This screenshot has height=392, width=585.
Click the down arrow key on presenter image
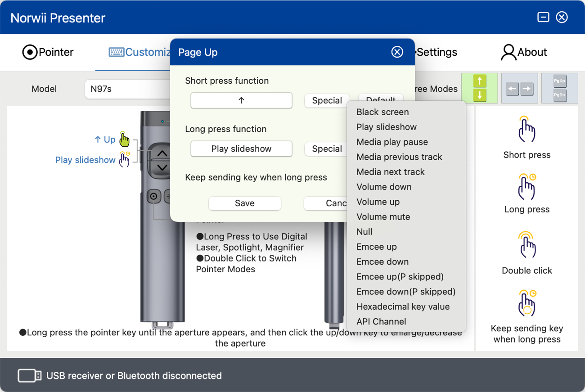point(162,167)
